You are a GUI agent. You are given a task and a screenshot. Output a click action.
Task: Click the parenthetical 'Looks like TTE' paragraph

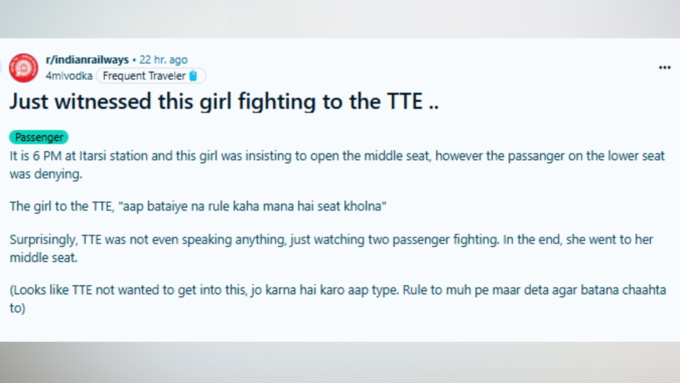pyautogui.click(x=338, y=299)
